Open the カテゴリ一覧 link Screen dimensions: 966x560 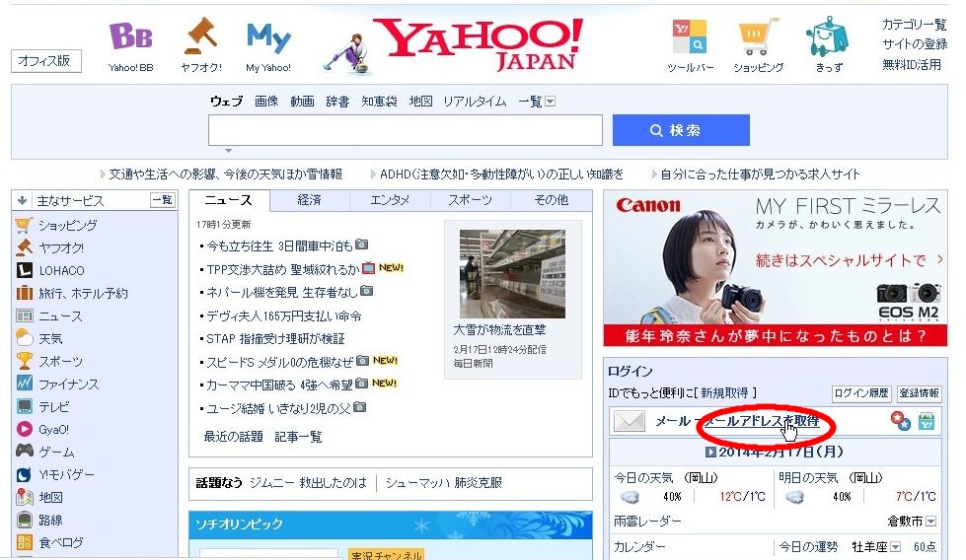tap(914, 25)
